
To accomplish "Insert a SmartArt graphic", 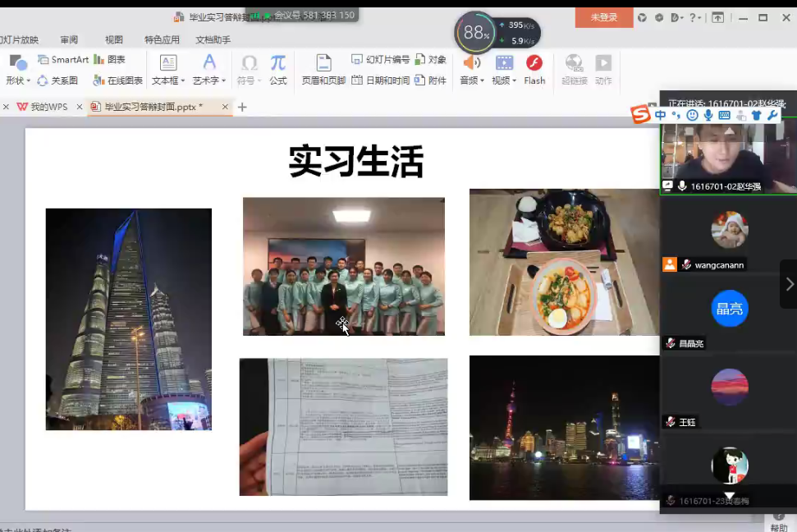I will pyautogui.click(x=63, y=60).
